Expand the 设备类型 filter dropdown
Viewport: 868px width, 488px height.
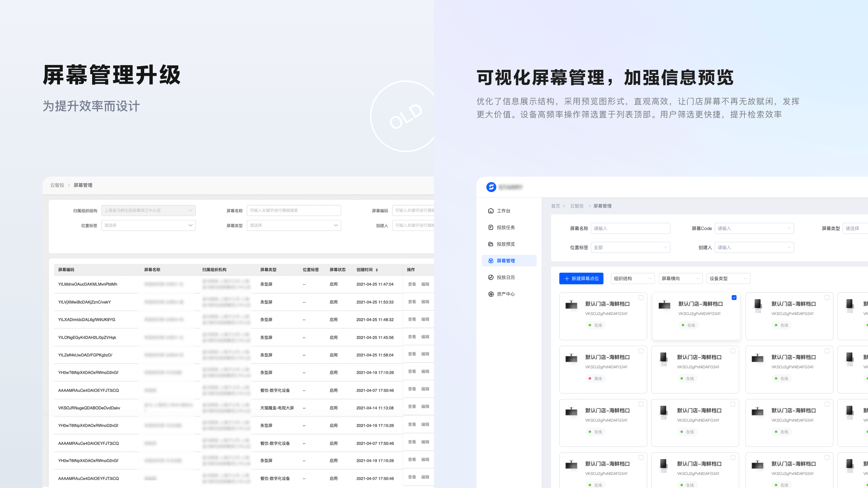tap(728, 279)
